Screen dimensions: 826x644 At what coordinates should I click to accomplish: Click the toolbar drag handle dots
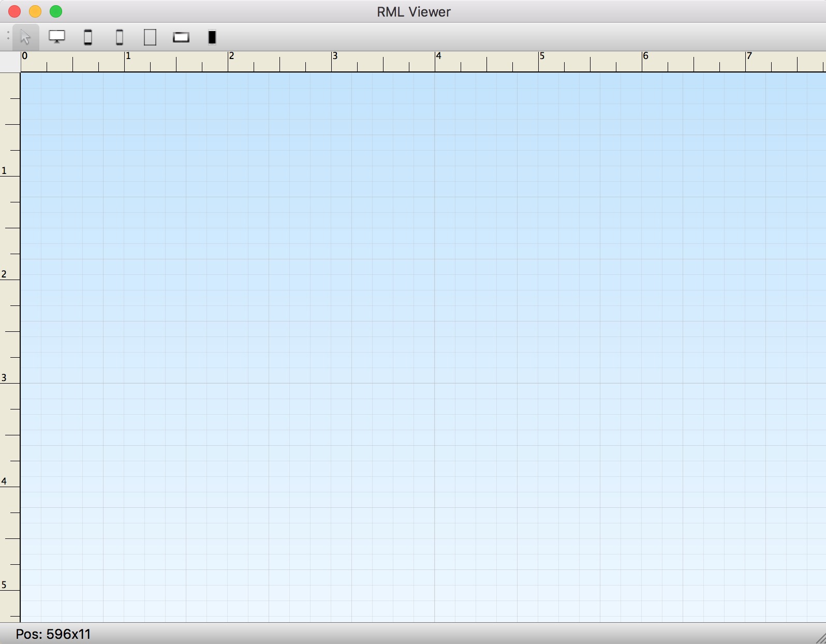coord(8,36)
